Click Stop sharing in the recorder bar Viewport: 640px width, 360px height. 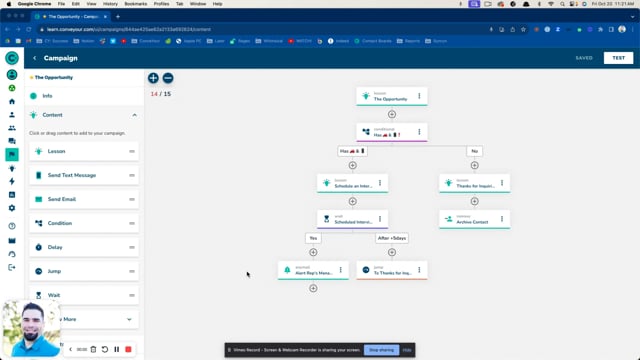pyautogui.click(x=381, y=350)
